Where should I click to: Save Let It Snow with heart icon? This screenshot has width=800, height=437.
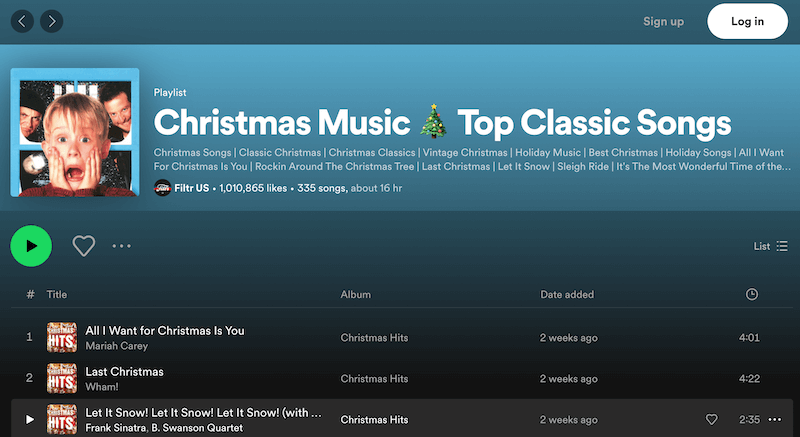[712, 420]
